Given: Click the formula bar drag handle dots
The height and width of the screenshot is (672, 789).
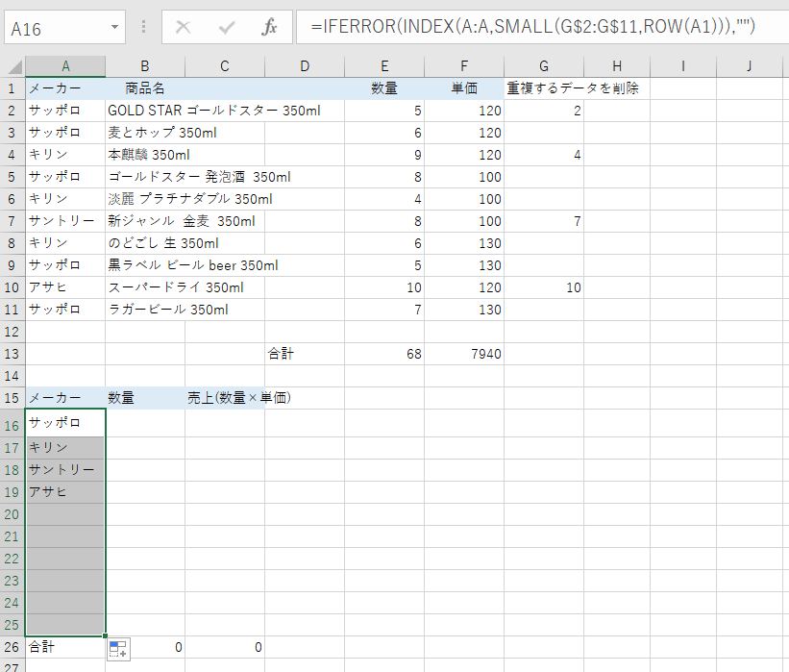Looking at the screenshot, I should (x=144, y=28).
